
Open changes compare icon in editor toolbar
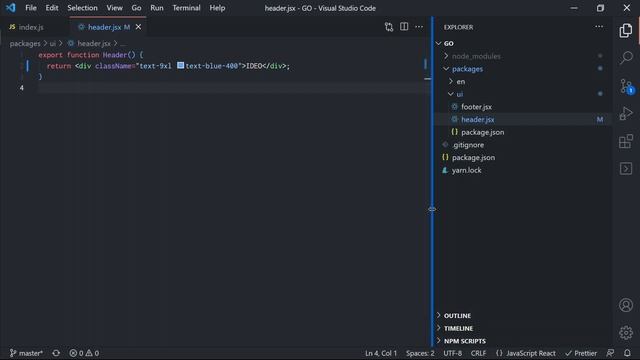coord(389,27)
